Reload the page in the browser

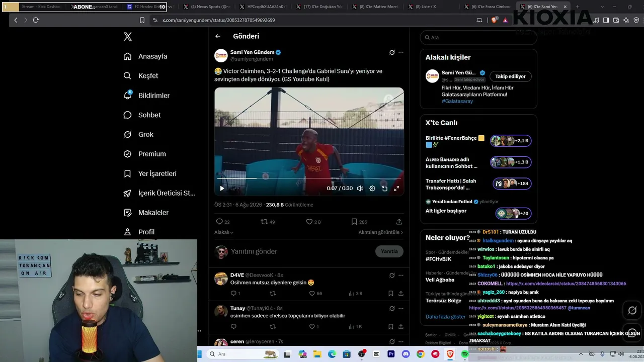coord(36,20)
